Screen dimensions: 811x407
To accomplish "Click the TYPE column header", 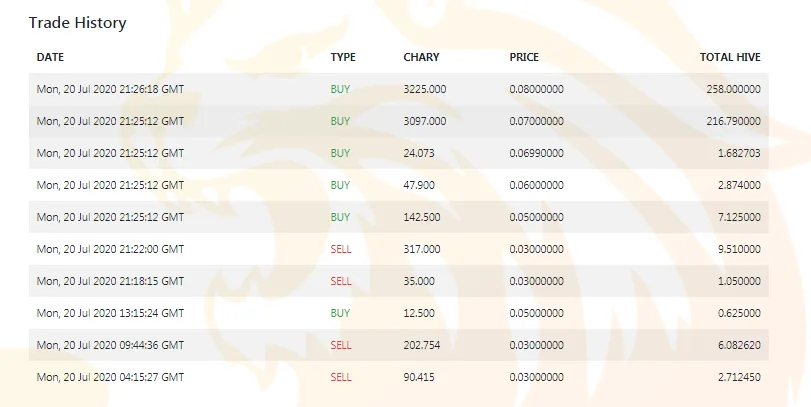I will 343,57.
